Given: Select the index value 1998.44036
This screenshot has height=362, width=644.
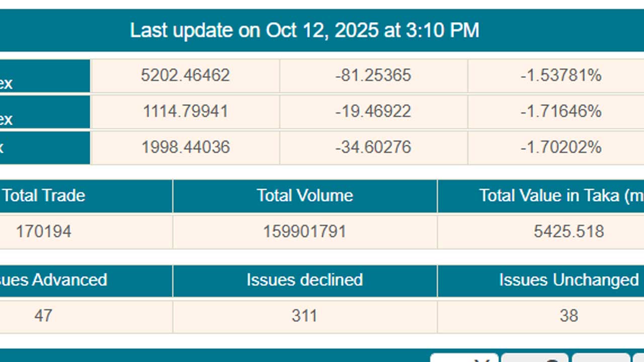Looking at the screenshot, I should pyautogui.click(x=185, y=147).
